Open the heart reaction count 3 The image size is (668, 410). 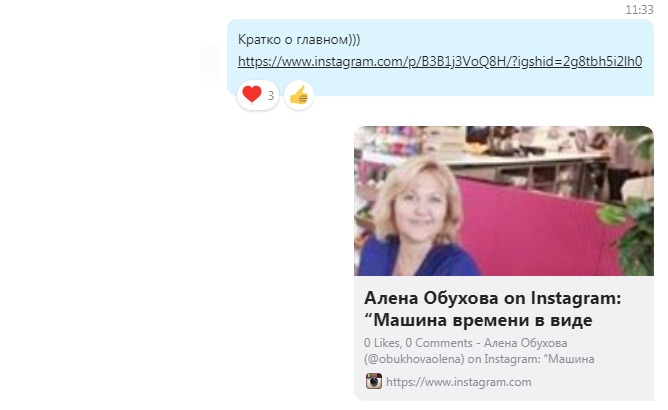(x=271, y=96)
